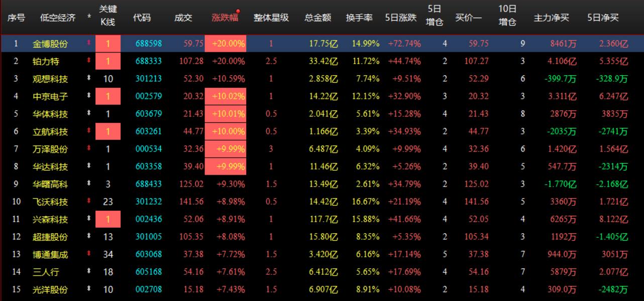The height and width of the screenshot is (301, 644).
Task: Click stock code 603679
Action: [149, 114]
